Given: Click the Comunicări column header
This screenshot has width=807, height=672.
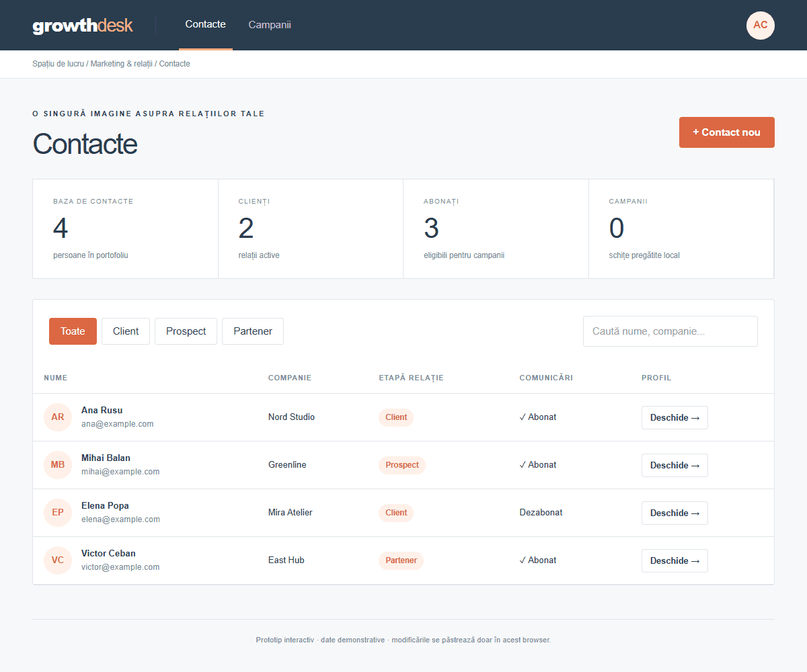Looking at the screenshot, I should pos(546,378).
